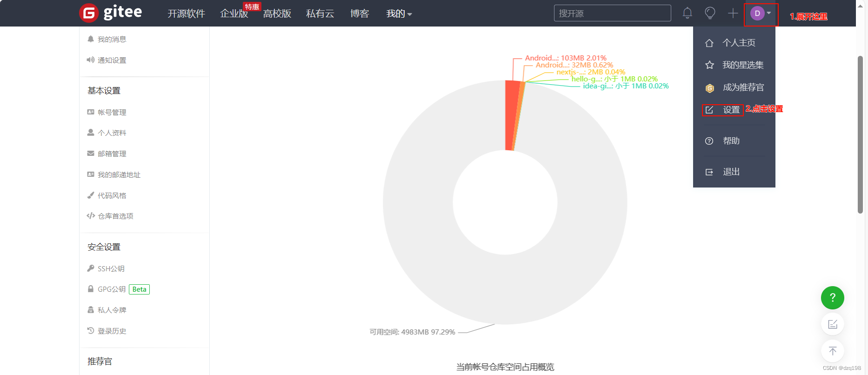The height and width of the screenshot is (375, 868).
Task: Open 代码风格 in sidebar
Action: point(112,195)
